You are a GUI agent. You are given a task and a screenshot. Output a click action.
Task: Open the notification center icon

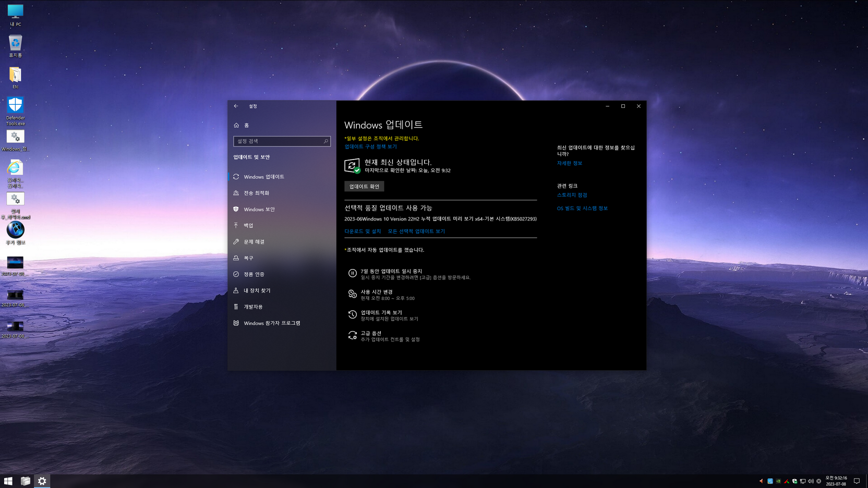click(857, 481)
